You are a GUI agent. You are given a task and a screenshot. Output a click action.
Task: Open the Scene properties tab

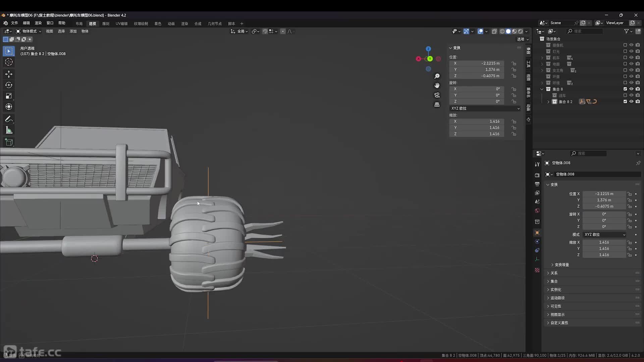[537, 201]
